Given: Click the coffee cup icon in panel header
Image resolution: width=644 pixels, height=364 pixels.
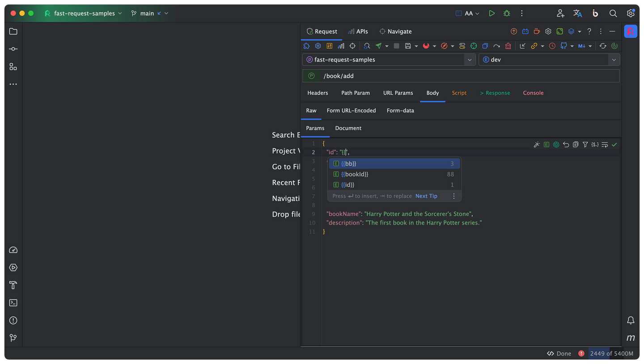Looking at the screenshot, I should [x=537, y=31].
